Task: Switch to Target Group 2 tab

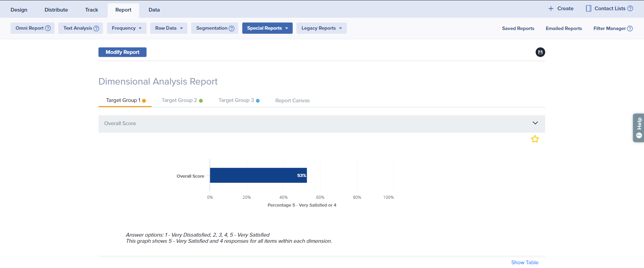Action: (182, 100)
